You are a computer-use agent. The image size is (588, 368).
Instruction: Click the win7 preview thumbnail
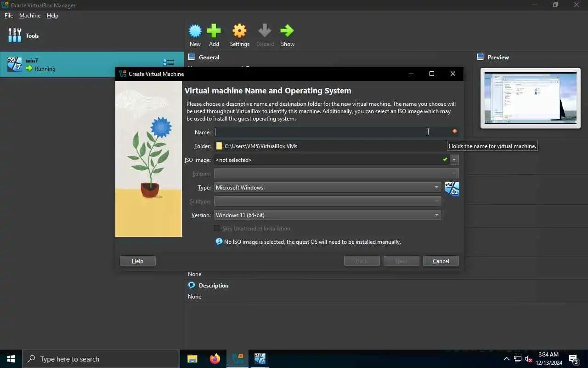tap(531, 98)
